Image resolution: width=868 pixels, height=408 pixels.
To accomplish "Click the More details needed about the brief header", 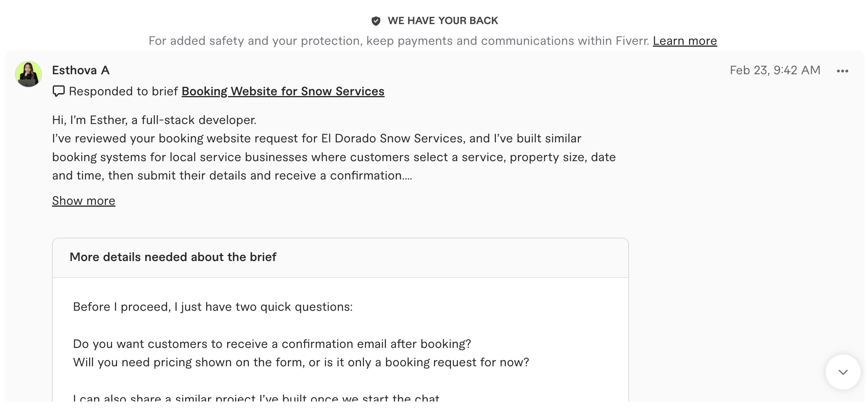I will pyautogui.click(x=173, y=257).
